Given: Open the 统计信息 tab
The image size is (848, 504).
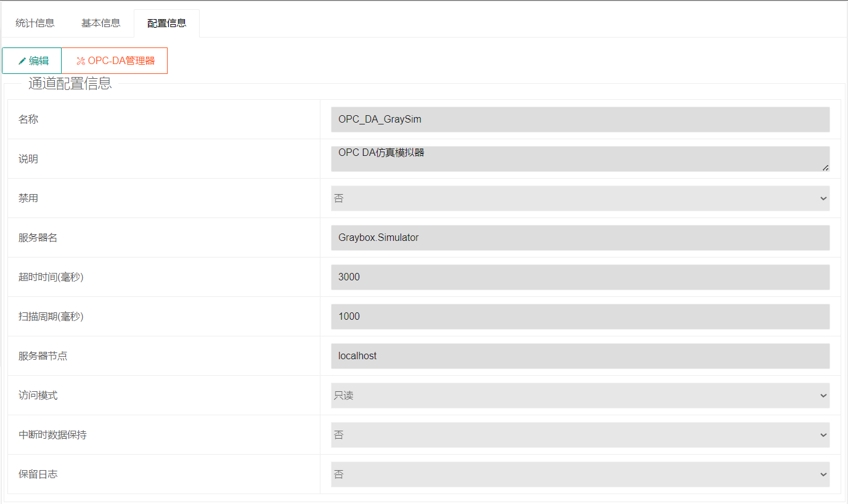Looking at the screenshot, I should [35, 23].
